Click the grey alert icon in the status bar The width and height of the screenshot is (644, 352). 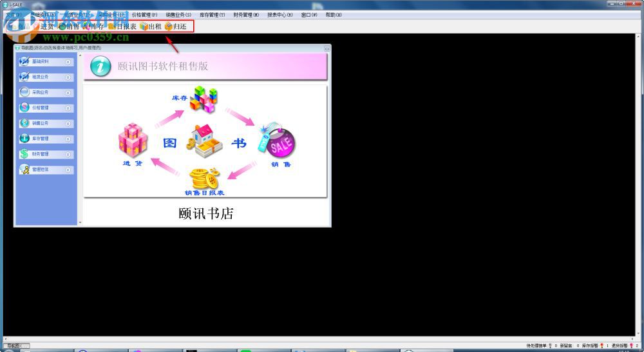pyautogui.click(x=550, y=346)
